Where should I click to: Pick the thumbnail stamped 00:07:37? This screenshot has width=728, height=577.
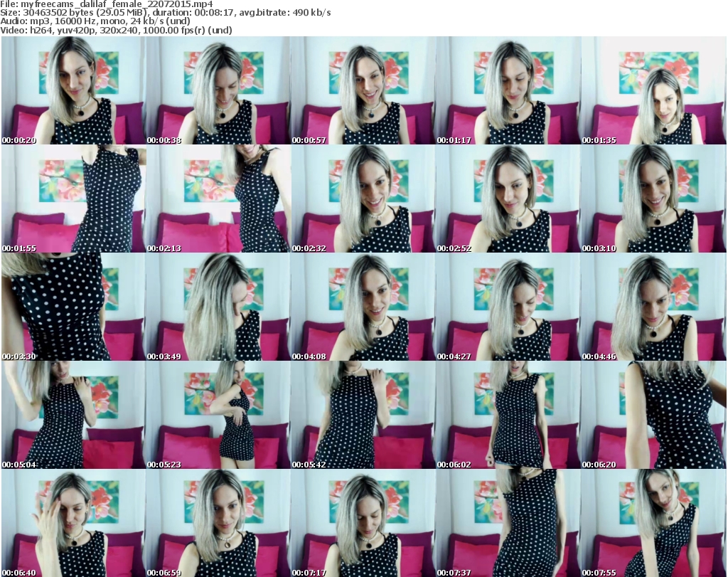(x=508, y=523)
